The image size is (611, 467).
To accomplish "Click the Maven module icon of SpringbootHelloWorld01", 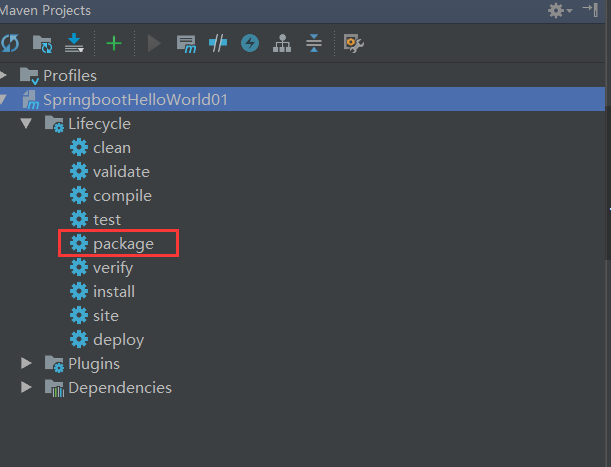I will [30, 100].
